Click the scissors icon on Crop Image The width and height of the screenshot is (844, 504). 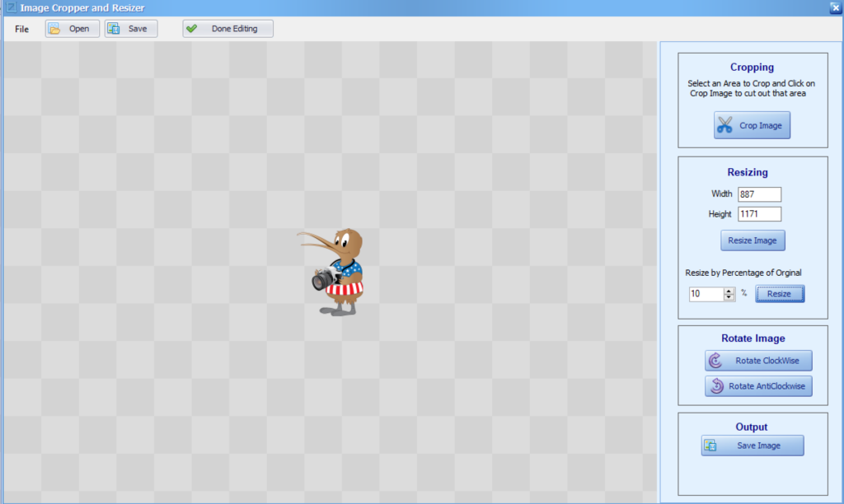[725, 125]
